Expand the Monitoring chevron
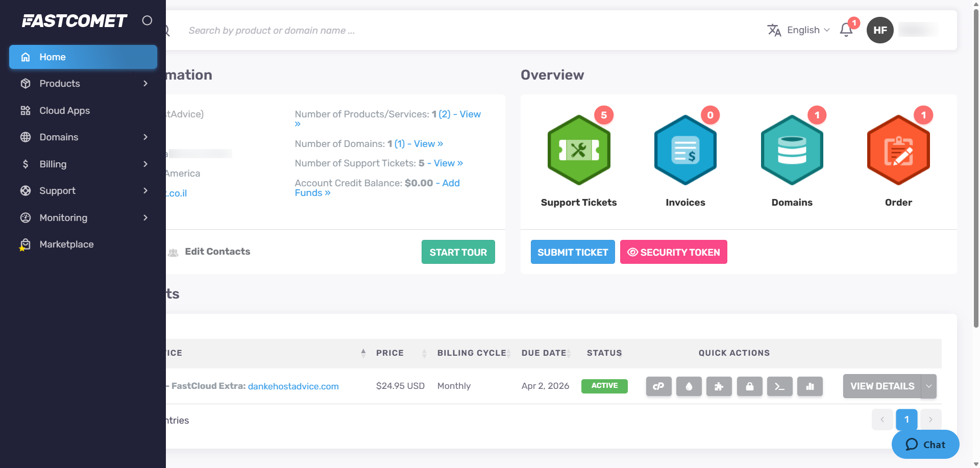The image size is (980, 468). (x=145, y=217)
